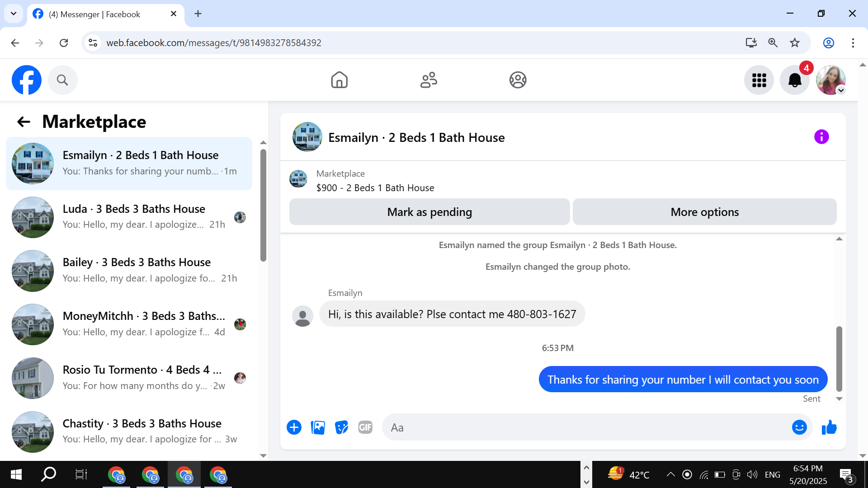Expand the profile account dropdown

(841, 90)
